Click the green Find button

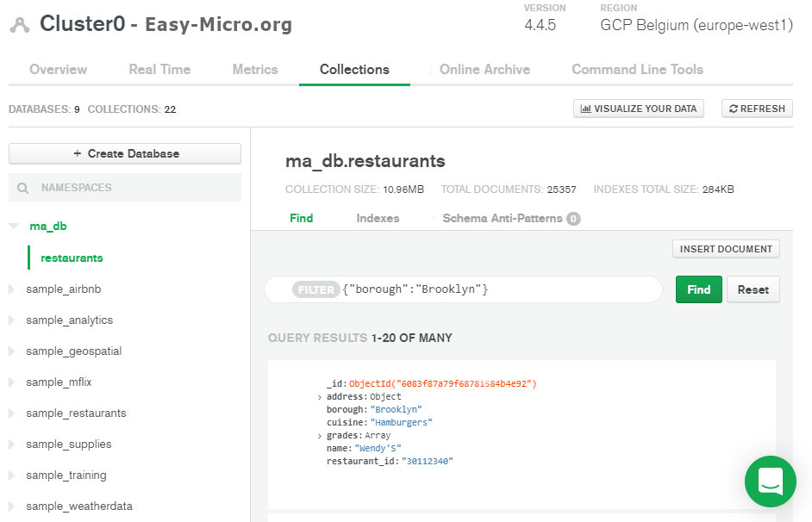[698, 289]
